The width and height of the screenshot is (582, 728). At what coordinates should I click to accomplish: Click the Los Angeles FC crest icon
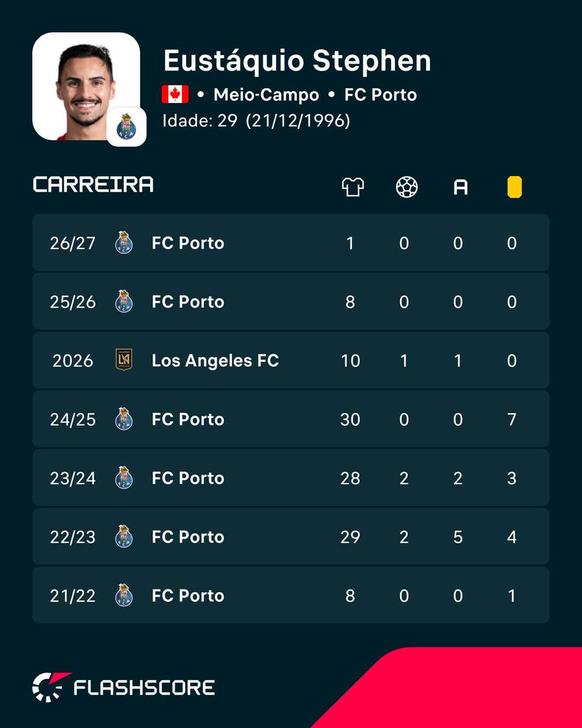click(x=124, y=360)
